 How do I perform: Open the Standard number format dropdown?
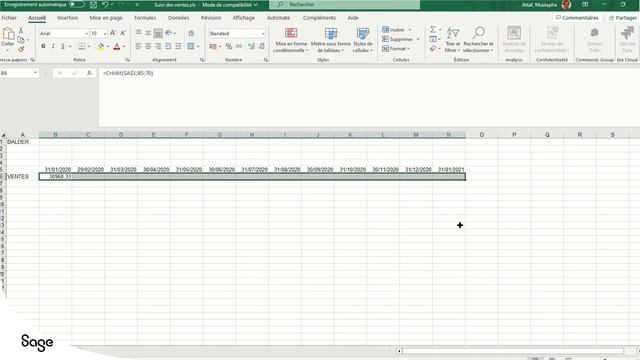263,33
